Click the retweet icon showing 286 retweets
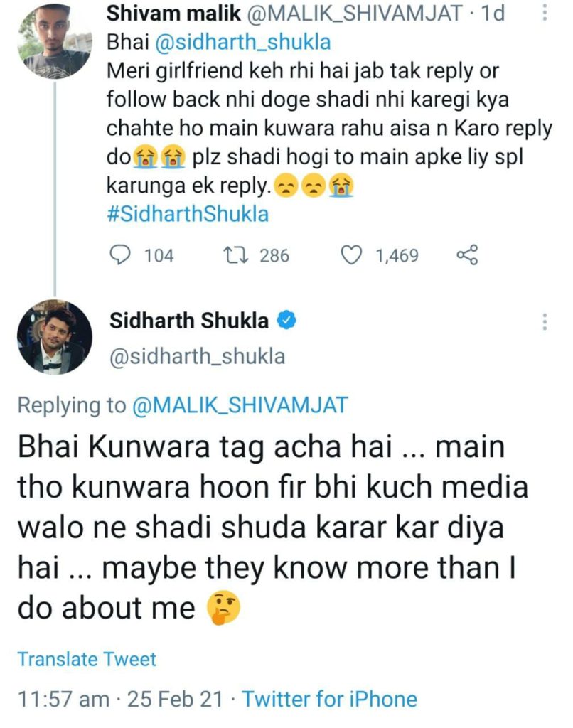Screen dimensions: 573x728 237,256
